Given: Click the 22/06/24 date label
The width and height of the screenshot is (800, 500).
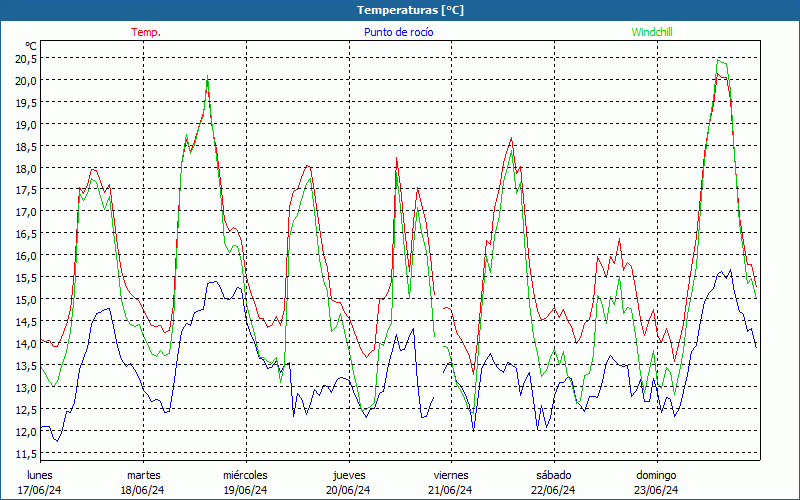Looking at the screenshot, I should tap(553, 490).
